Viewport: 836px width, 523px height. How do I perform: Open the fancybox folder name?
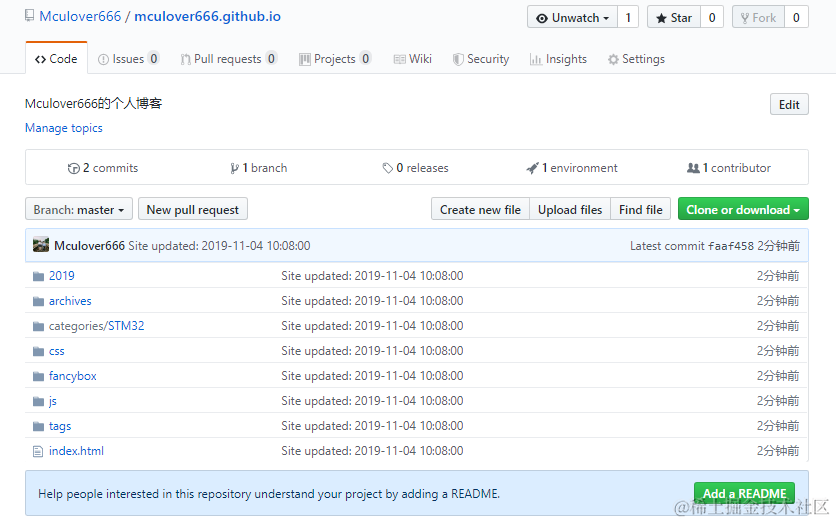tap(73, 376)
